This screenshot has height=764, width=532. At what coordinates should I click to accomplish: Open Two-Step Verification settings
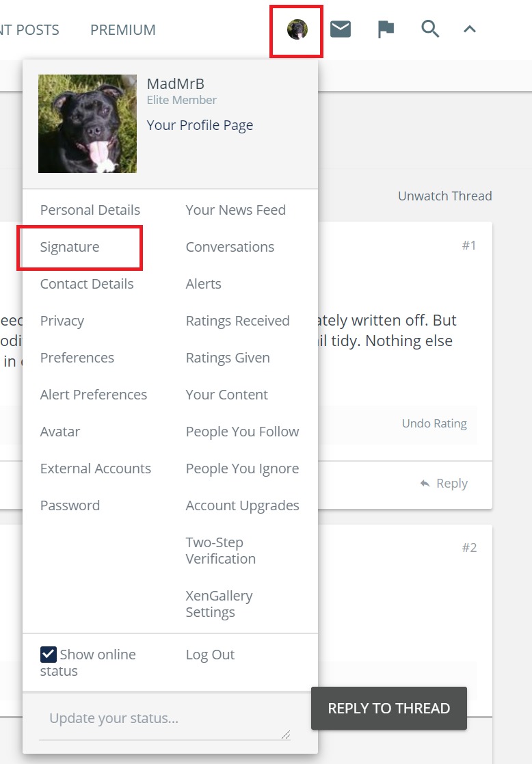[x=221, y=551]
